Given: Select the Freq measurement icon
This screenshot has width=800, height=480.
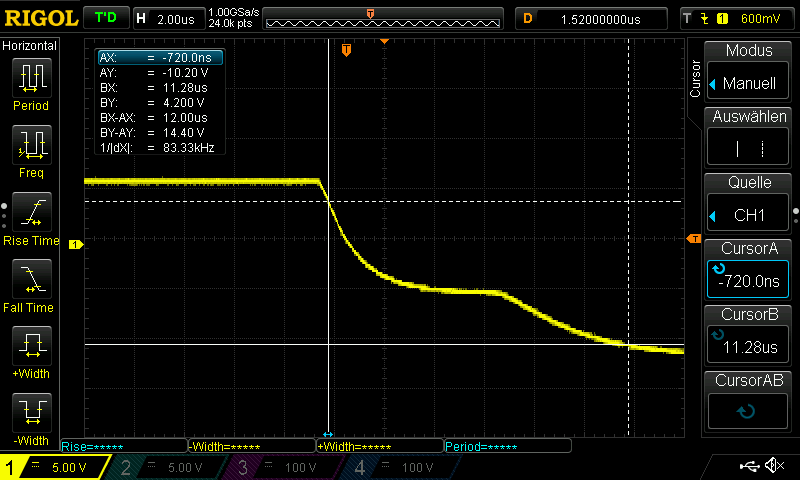Looking at the screenshot, I should [x=30, y=151].
